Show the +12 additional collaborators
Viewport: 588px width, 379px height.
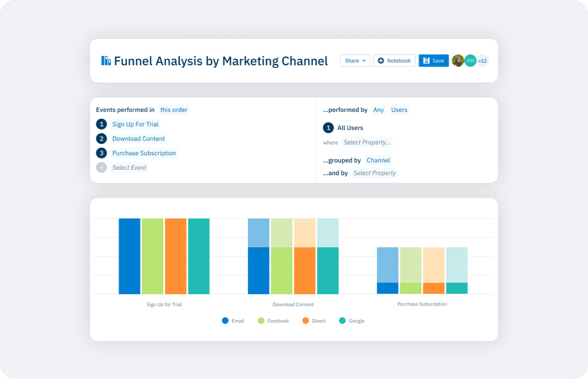tap(483, 61)
